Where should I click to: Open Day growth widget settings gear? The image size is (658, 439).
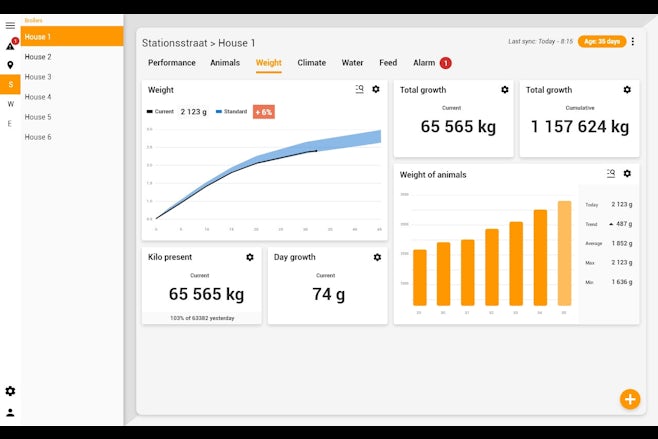click(x=377, y=257)
